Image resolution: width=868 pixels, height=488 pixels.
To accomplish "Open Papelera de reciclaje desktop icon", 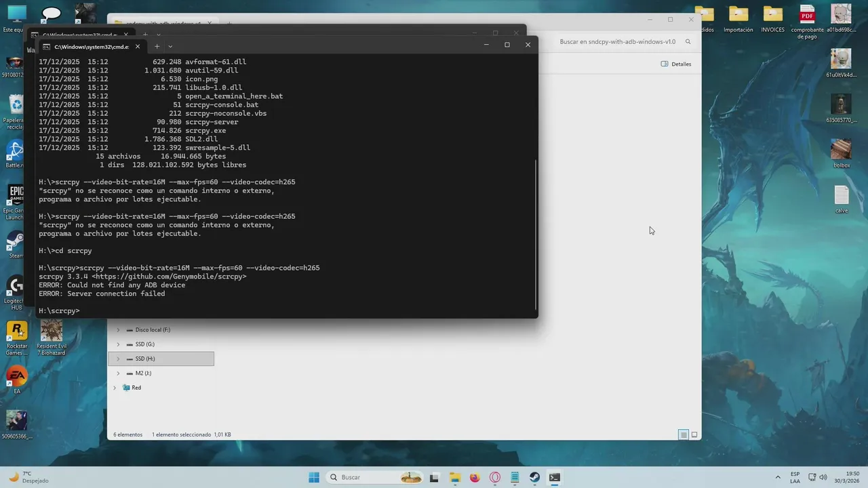I will 16,113.
